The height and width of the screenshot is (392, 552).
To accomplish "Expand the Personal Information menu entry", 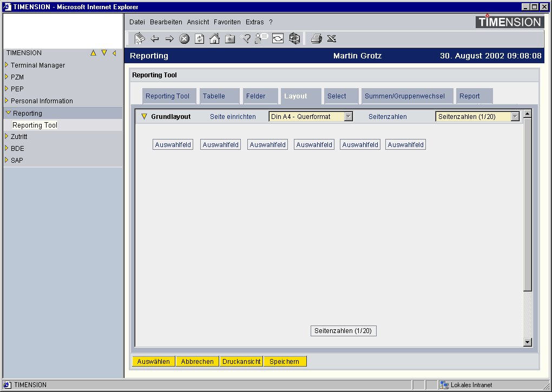I will [x=6, y=101].
